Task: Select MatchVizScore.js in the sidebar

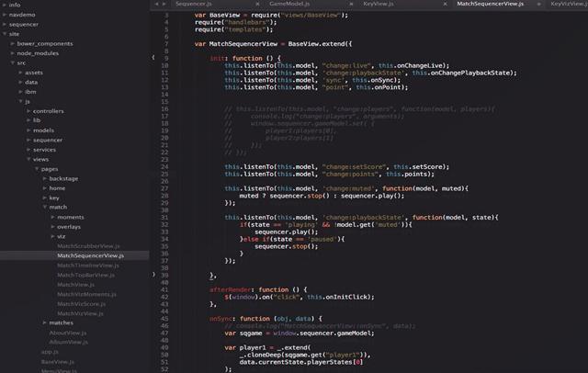Action: [x=83, y=303]
